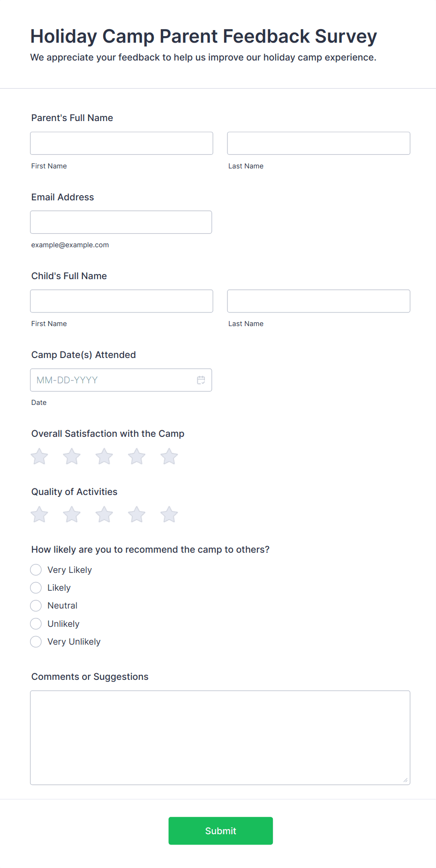
Task: Select the Unlikely radio option
Action: coord(36,624)
